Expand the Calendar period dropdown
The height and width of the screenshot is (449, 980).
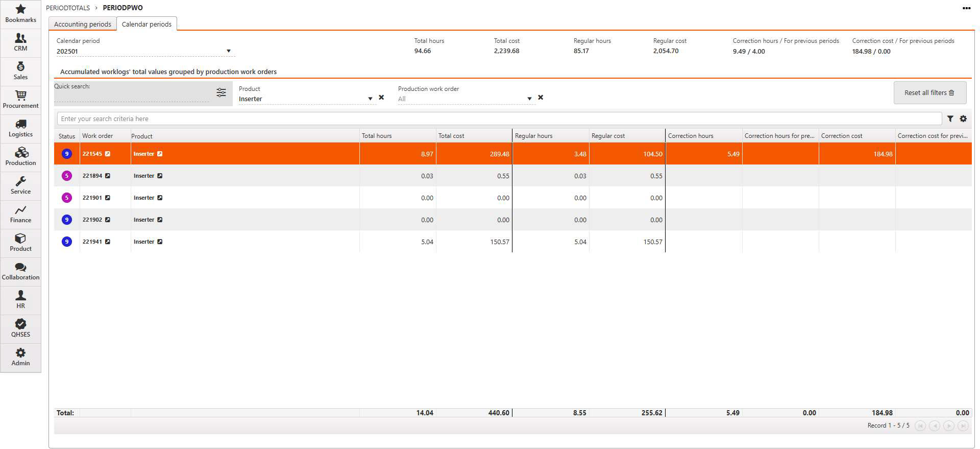pyautogui.click(x=229, y=51)
